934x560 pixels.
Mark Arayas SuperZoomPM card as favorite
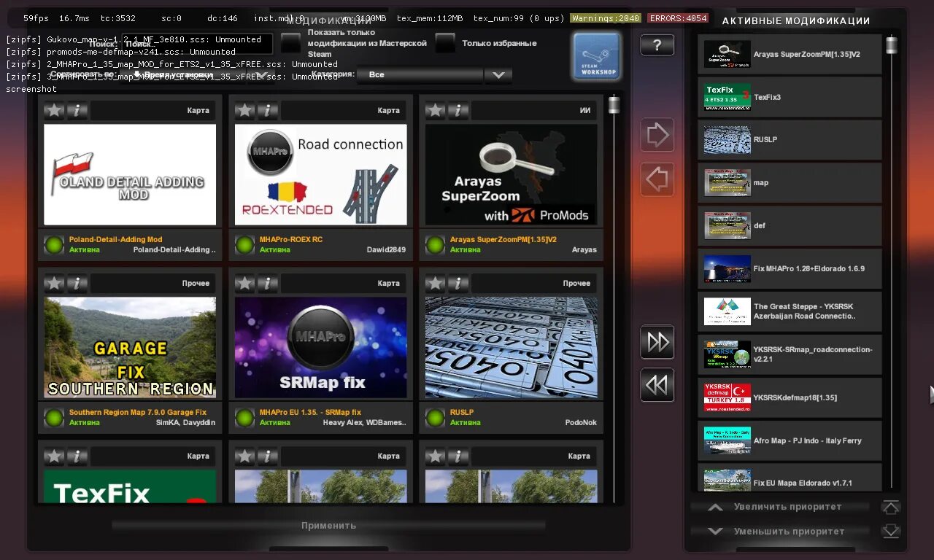[x=435, y=110]
